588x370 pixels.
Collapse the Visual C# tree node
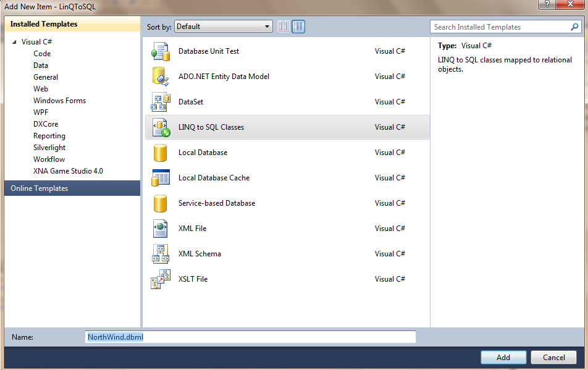(14, 43)
